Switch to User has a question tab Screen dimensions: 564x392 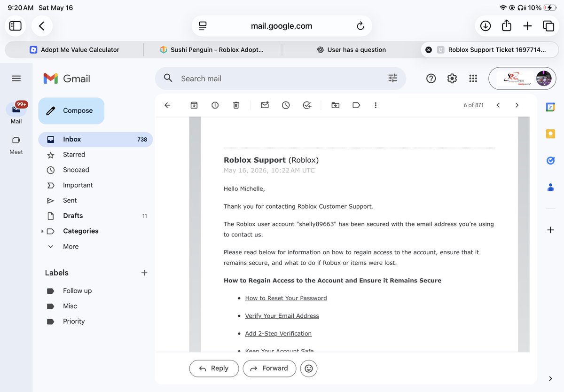tap(351, 49)
